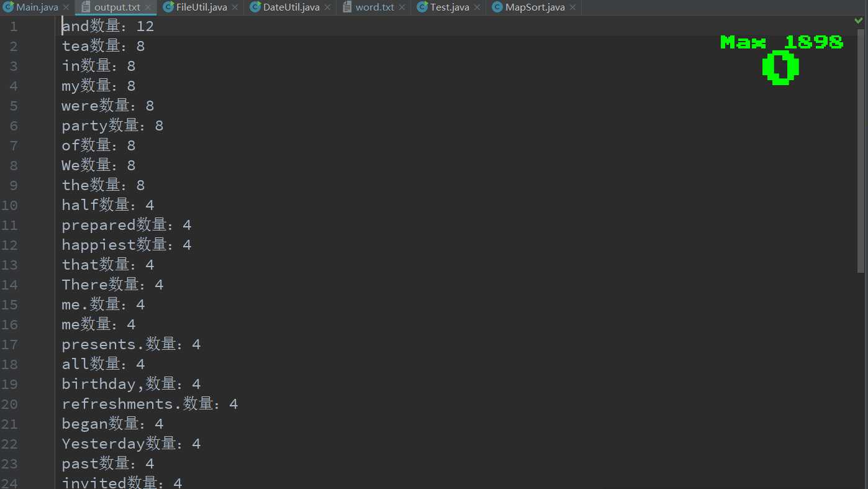Click the text file icon on output.txt tab

tap(86, 7)
